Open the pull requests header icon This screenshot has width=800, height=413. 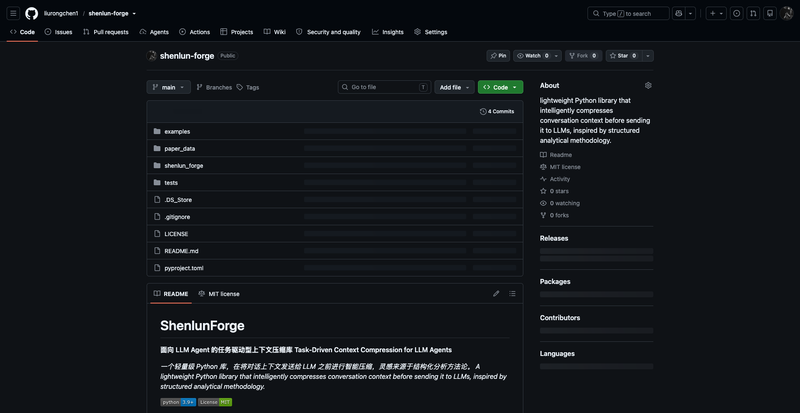click(x=753, y=14)
